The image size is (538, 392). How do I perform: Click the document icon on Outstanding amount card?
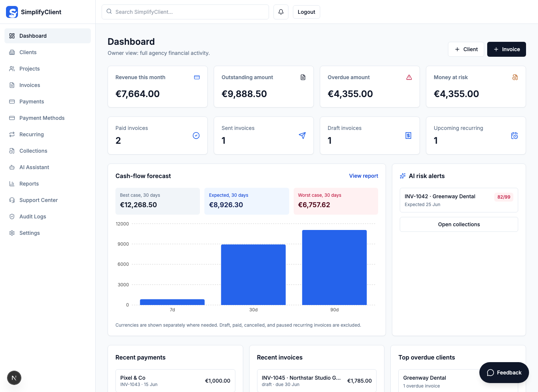click(303, 77)
